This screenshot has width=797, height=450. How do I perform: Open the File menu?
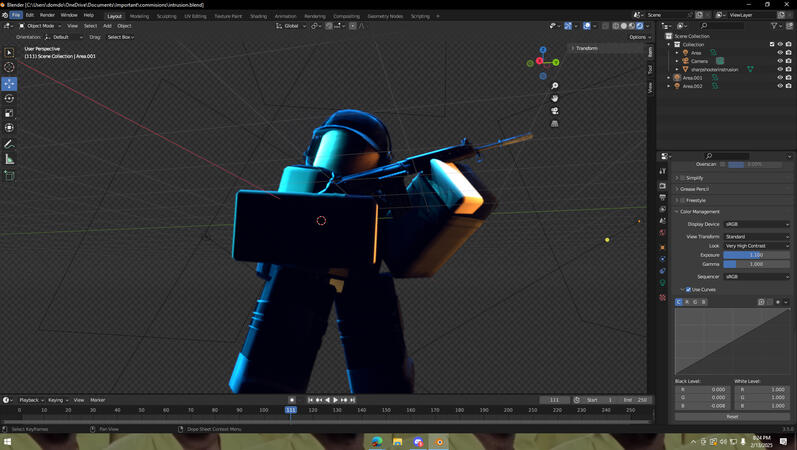coord(16,15)
